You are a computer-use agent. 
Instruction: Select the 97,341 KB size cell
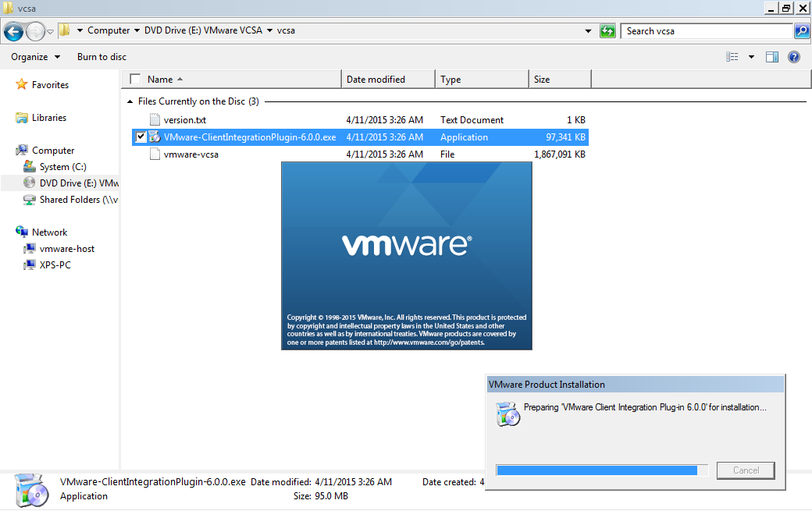pyautogui.click(x=565, y=137)
